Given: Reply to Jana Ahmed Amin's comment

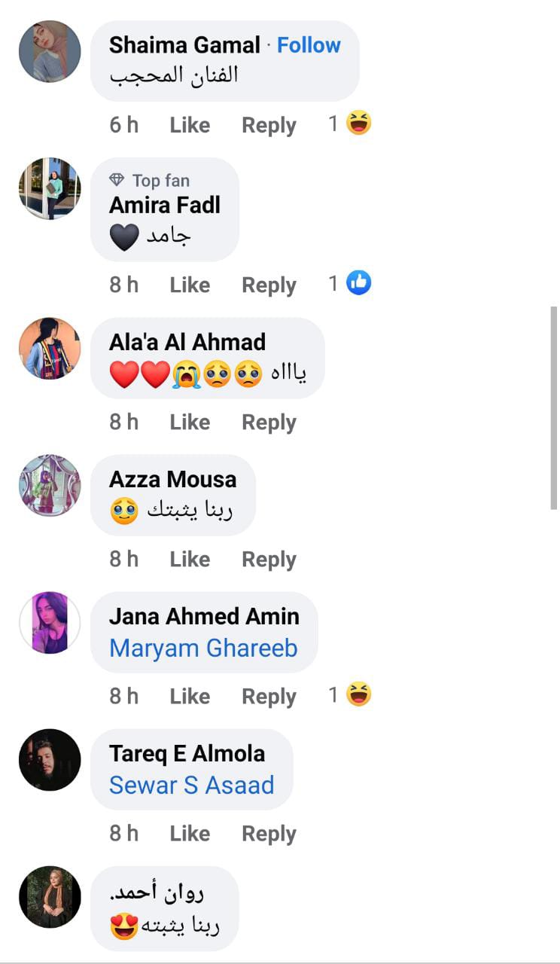Looking at the screenshot, I should 269,697.
